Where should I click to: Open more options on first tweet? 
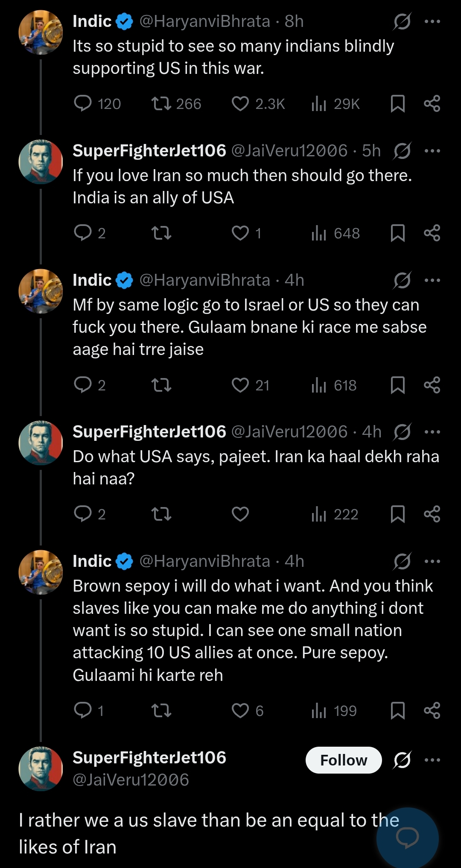click(x=432, y=21)
